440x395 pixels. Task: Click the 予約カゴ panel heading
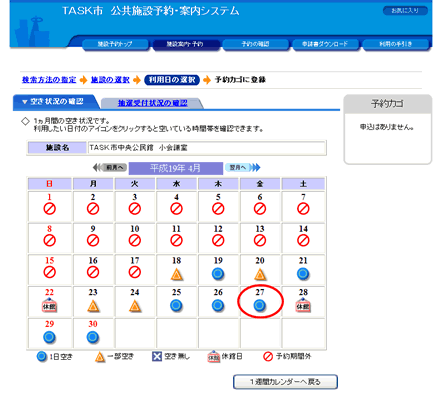387,104
